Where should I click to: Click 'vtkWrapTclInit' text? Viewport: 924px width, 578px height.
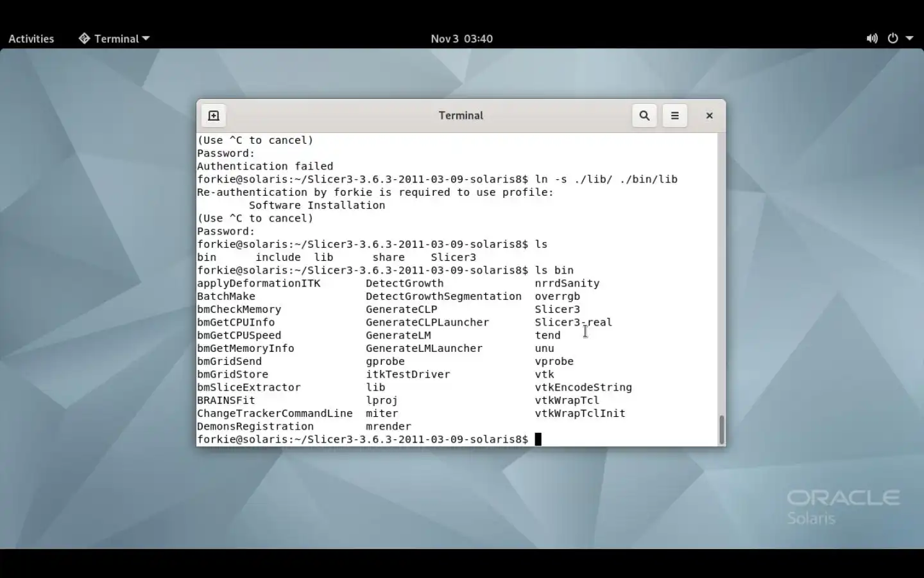580,413
